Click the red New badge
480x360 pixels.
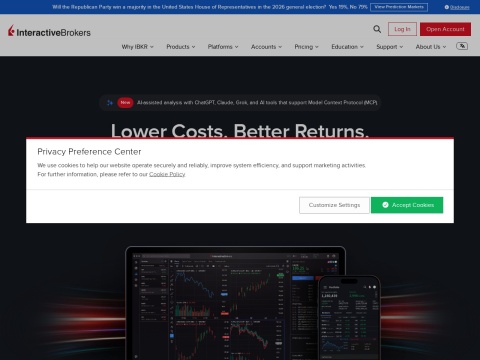click(125, 102)
